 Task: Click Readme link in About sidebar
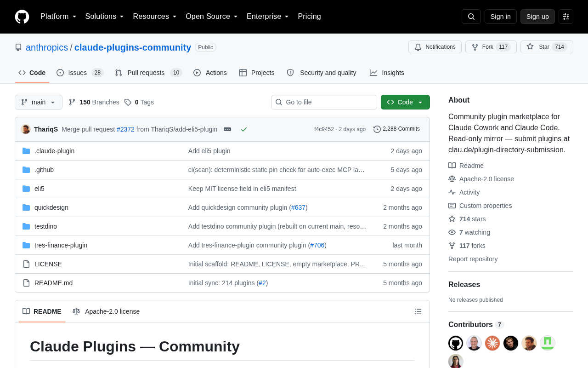coord(466,166)
